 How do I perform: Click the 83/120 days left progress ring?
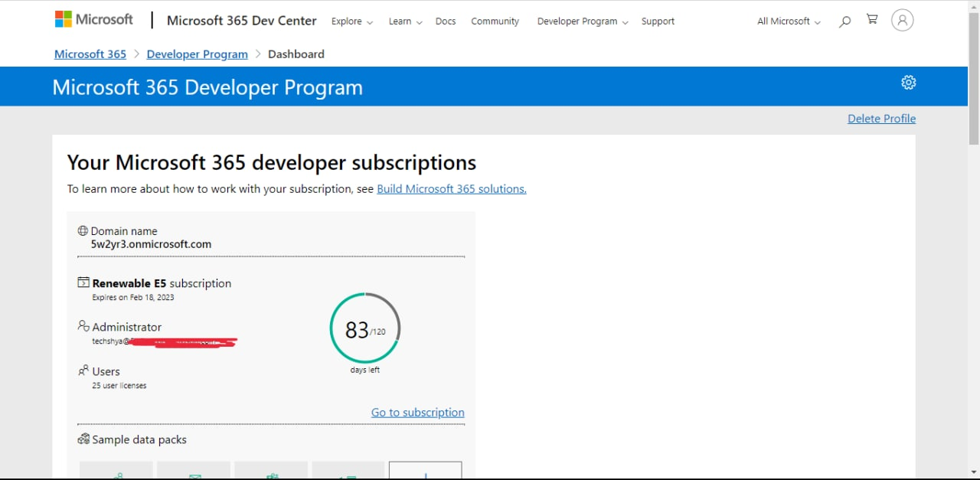(365, 328)
